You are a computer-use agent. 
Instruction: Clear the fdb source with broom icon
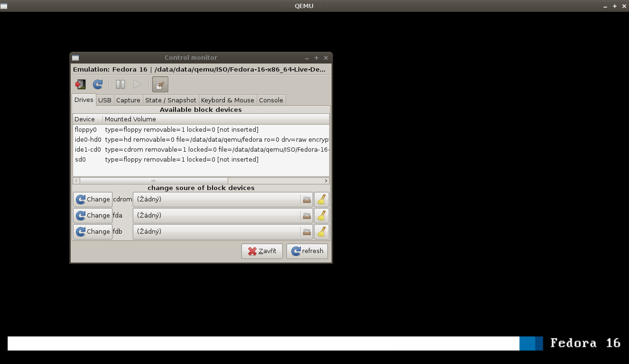point(322,232)
